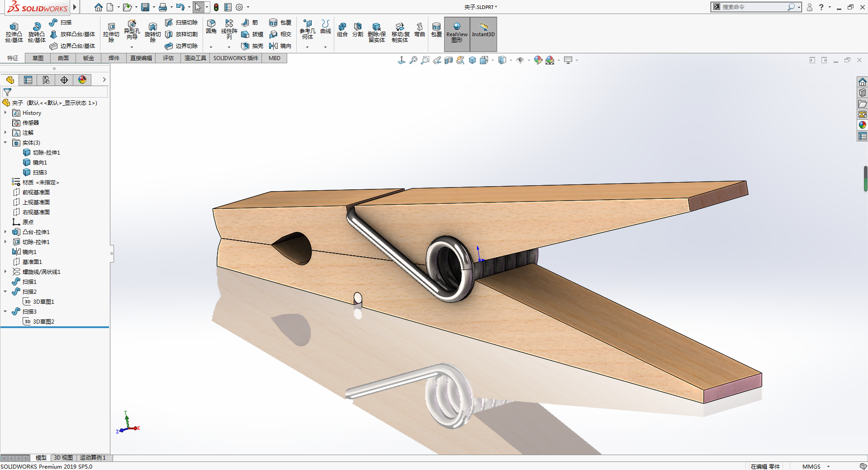Image resolution: width=868 pixels, height=470 pixels.
Task: Open the Save button dropdown arrow
Action: 154,7
